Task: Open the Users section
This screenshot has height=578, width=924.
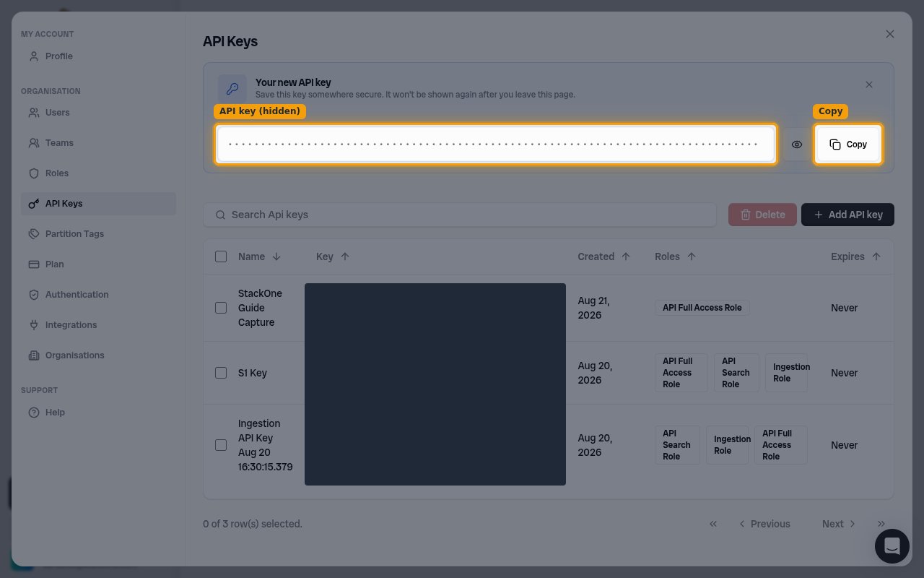Action: click(x=98, y=113)
